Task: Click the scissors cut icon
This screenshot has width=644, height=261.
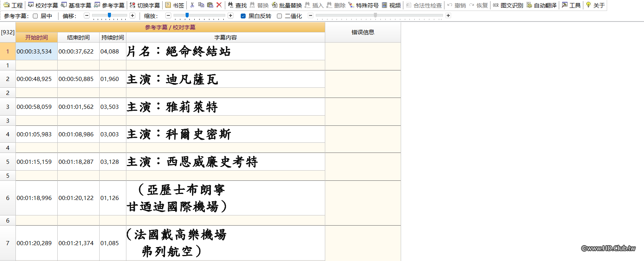Action: click(x=192, y=5)
